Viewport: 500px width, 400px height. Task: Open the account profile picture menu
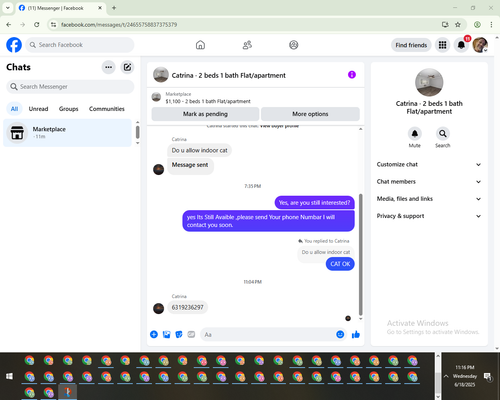click(x=480, y=45)
